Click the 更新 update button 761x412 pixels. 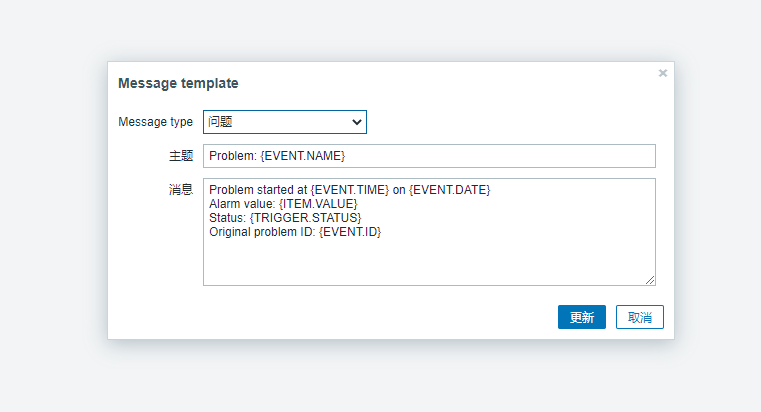tap(581, 317)
